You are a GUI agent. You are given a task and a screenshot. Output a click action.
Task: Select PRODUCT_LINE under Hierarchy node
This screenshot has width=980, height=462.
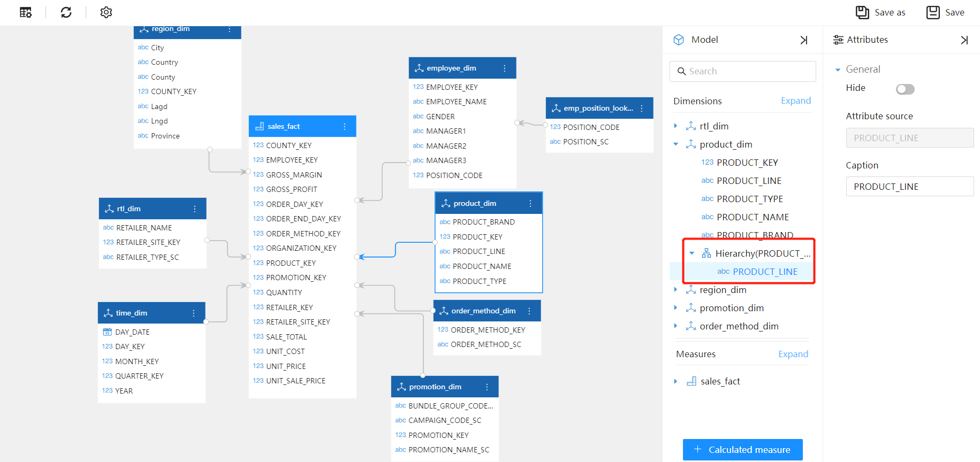pyautogui.click(x=765, y=272)
